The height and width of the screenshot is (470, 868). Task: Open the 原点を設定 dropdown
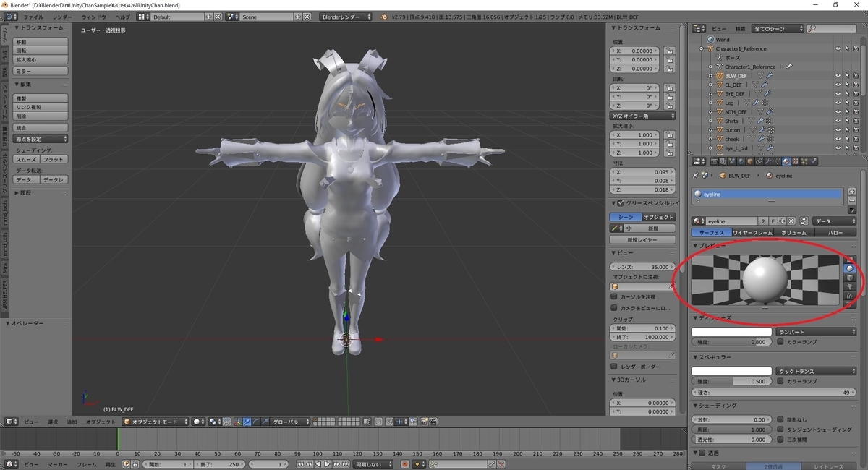(41, 139)
